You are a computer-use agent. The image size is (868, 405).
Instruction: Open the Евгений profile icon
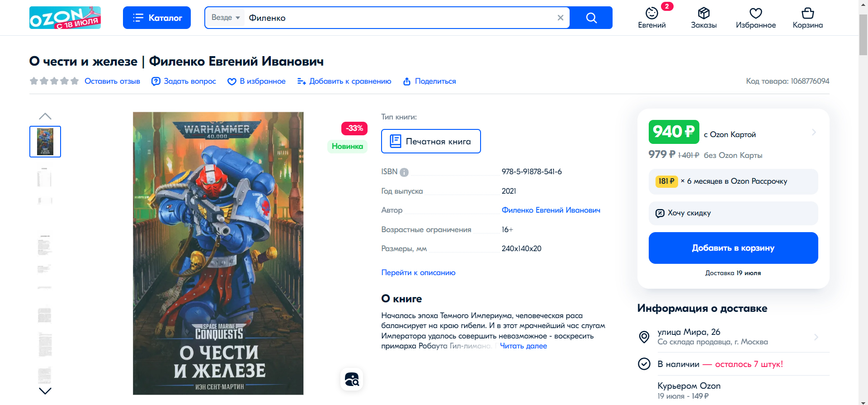point(651,18)
